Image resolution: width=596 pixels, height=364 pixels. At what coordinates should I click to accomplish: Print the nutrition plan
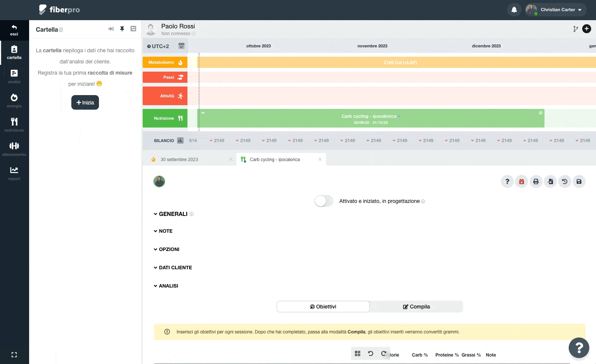[x=536, y=182]
